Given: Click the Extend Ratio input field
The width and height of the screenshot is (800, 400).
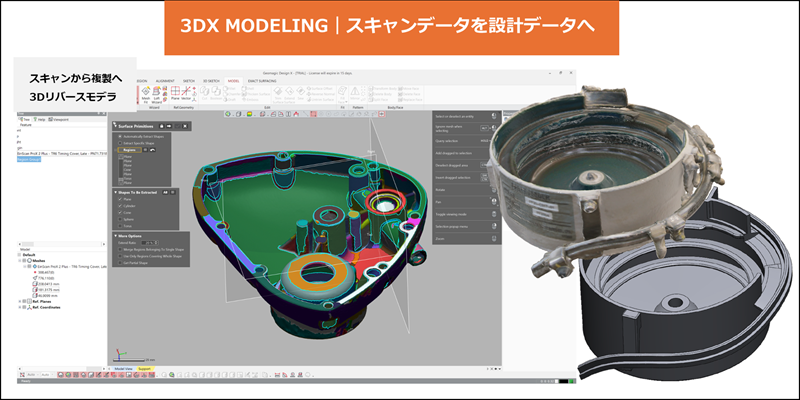Looking at the screenshot, I should pos(150,242).
